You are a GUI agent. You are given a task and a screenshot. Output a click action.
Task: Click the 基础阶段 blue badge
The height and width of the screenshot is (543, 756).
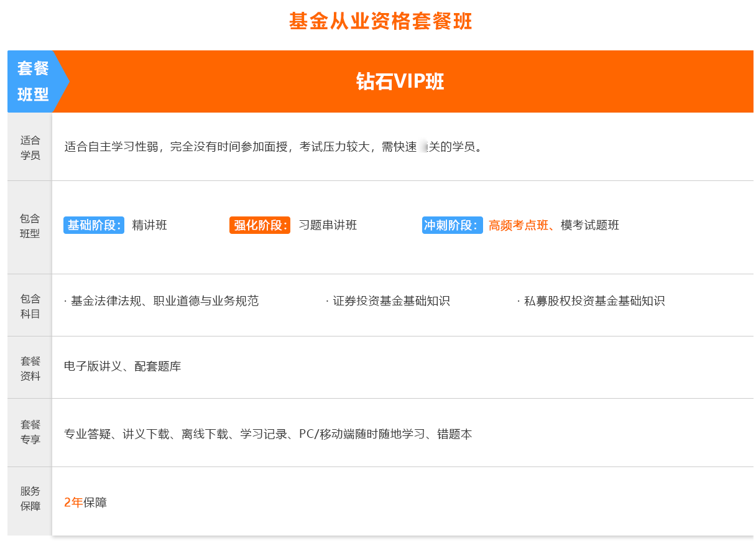[94, 225]
